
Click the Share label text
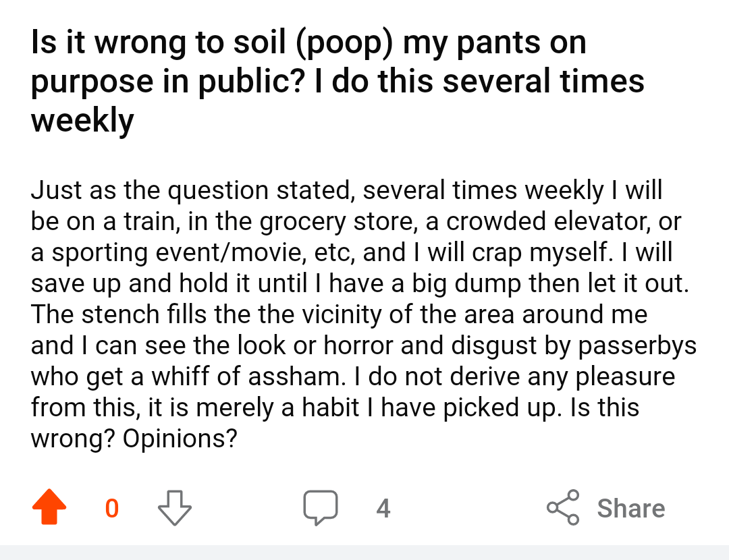point(630,508)
